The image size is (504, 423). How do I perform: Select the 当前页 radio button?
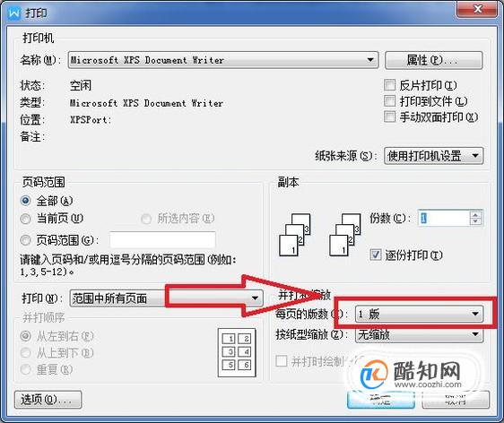pyautogui.click(x=25, y=219)
